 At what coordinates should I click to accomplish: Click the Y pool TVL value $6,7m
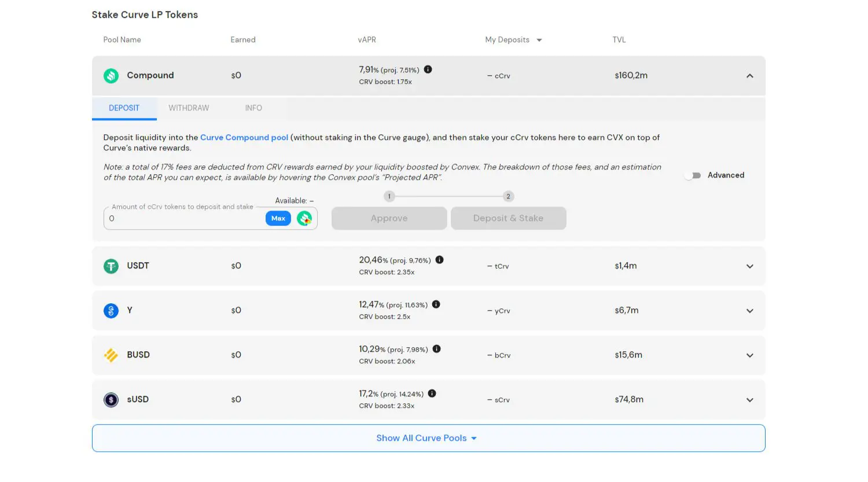627,311
